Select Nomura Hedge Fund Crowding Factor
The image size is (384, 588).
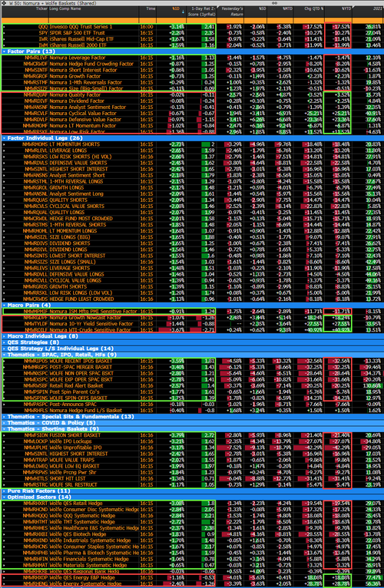[x=192, y=64]
